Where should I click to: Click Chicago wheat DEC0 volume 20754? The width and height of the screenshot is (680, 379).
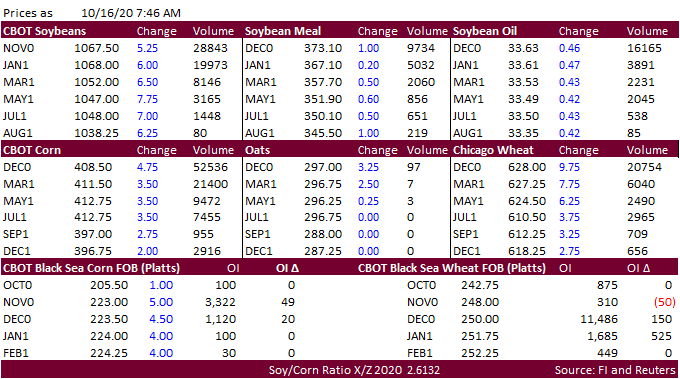pyautogui.click(x=644, y=167)
